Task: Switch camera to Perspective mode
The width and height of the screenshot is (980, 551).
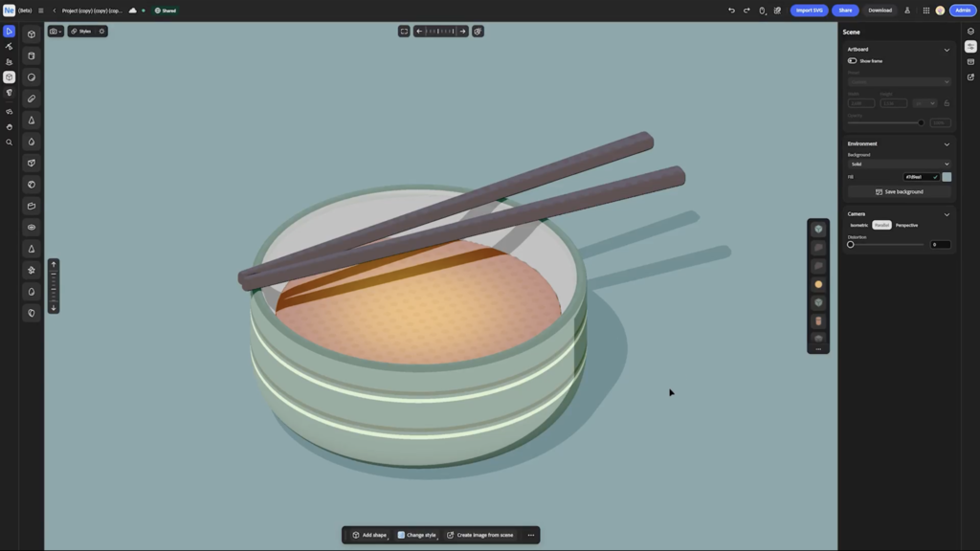Action: point(906,225)
